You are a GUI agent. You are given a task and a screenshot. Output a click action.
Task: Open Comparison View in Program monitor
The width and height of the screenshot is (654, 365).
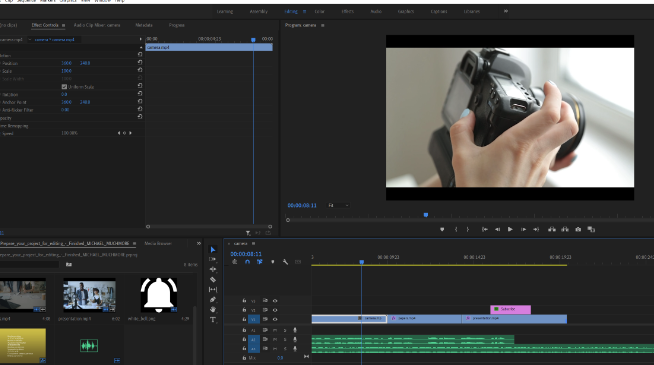click(591, 229)
